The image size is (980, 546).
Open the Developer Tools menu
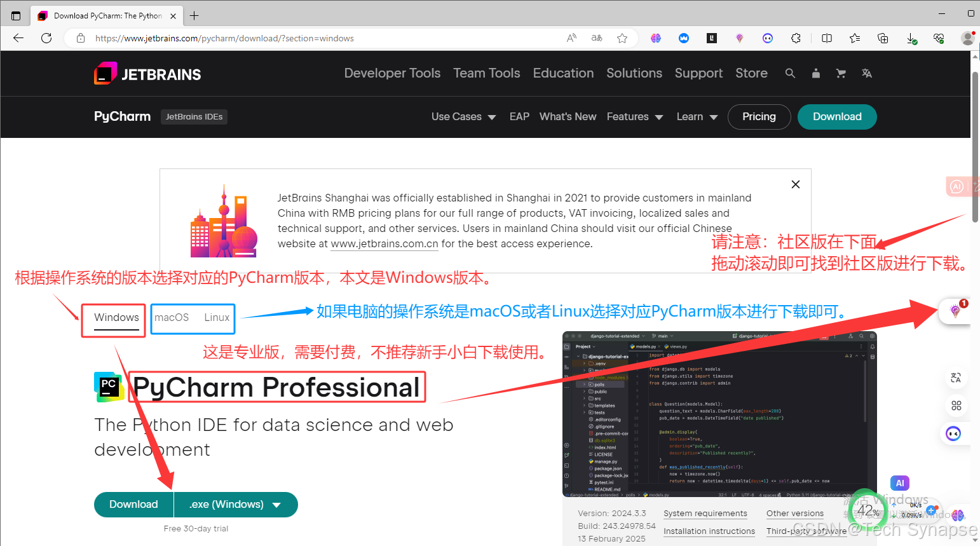(392, 73)
